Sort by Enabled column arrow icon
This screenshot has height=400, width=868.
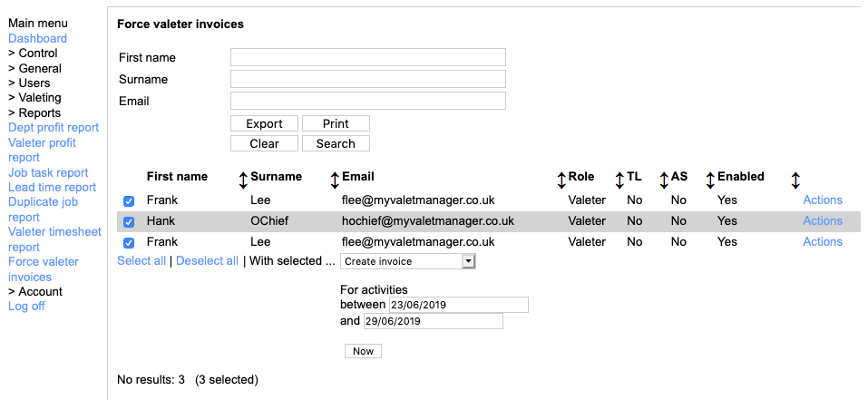(x=795, y=180)
